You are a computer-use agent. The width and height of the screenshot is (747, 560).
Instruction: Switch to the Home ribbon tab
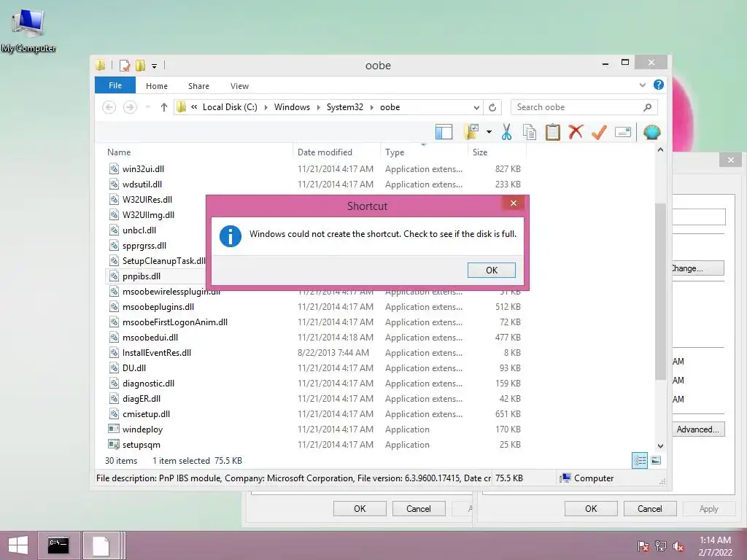click(157, 86)
